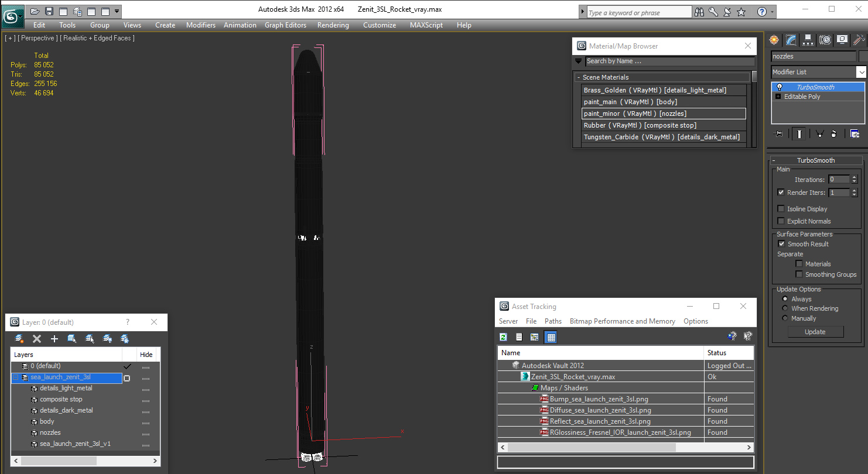This screenshot has width=868, height=474.
Task: Select paint_main material in browser
Action: [x=664, y=102]
